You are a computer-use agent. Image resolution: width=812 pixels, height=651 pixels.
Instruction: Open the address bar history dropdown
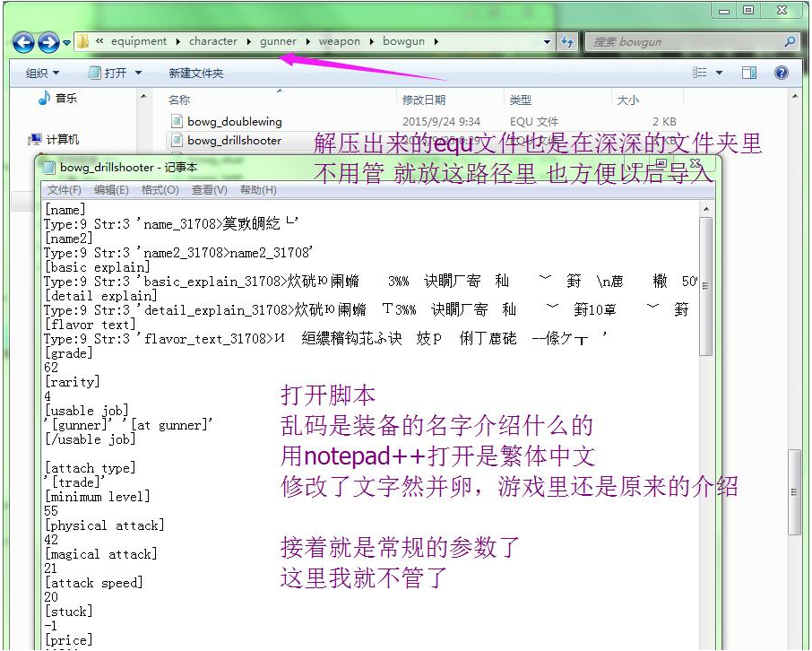(547, 41)
